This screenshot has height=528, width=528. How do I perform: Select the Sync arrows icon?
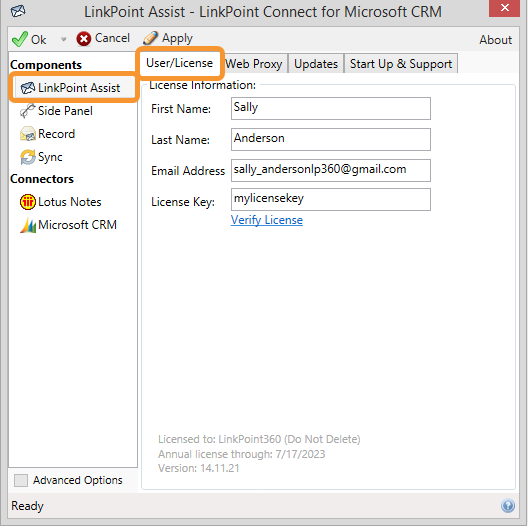coord(28,157)
